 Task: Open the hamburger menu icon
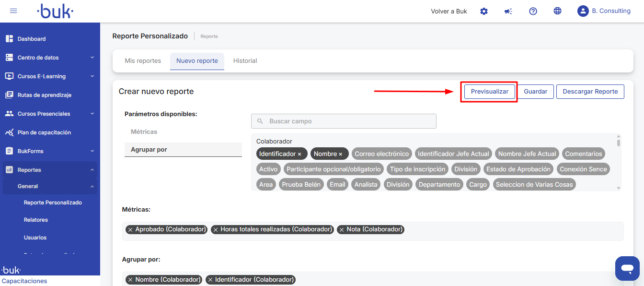[13, 11]
